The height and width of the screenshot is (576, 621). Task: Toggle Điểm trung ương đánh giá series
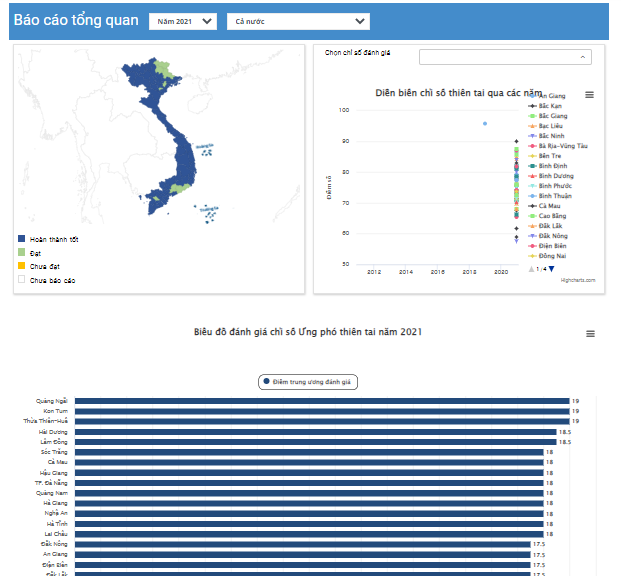310,382
